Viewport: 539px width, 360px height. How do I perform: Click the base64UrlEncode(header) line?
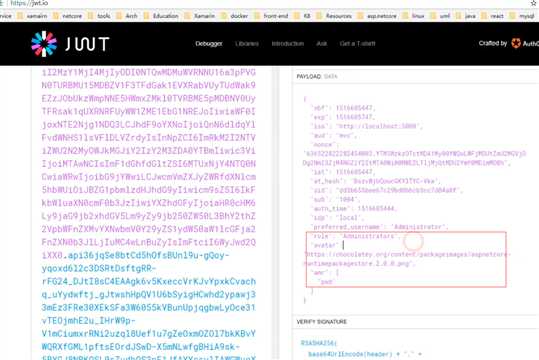click(365, 354)
